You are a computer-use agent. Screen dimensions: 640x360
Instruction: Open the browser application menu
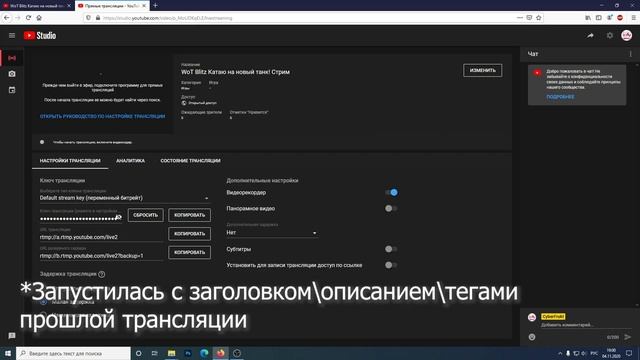pos(633,18)
